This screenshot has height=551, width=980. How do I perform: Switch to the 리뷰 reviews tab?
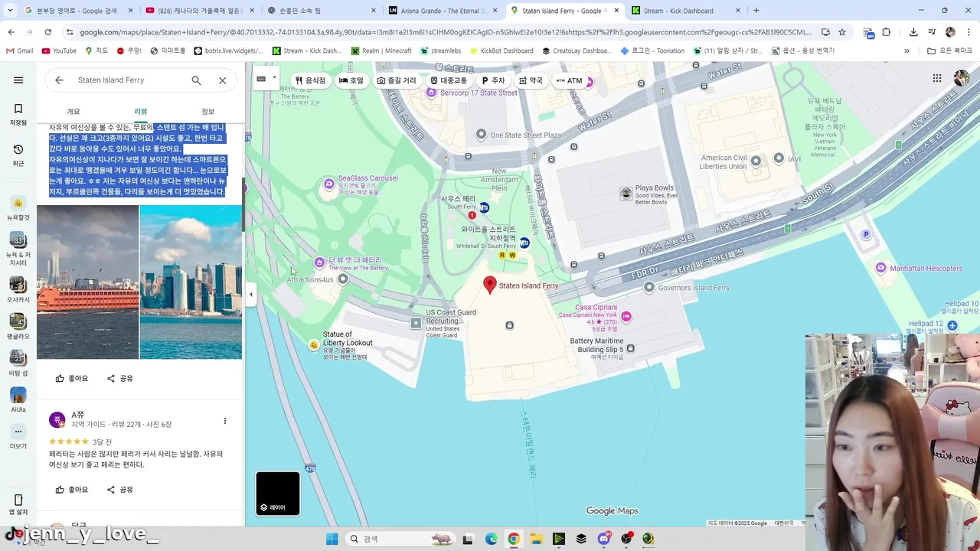(x=141, y=112)
